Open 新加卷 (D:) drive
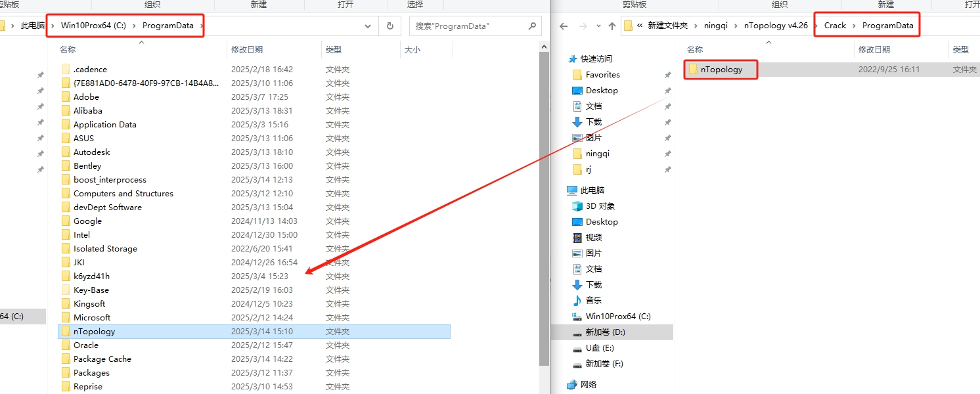The width and height of the screenshot is (980, 394). (604, 332)
